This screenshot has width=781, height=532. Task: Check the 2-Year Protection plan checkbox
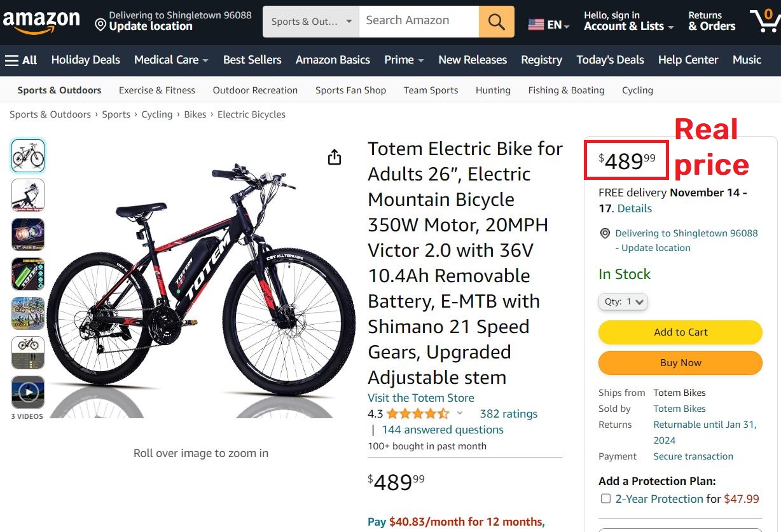point(605,498)
